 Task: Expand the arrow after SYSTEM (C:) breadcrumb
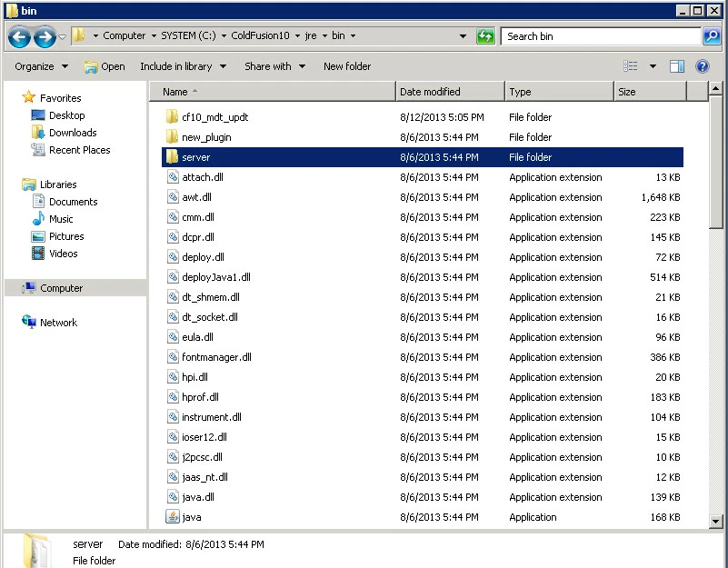tap(224, 35)
